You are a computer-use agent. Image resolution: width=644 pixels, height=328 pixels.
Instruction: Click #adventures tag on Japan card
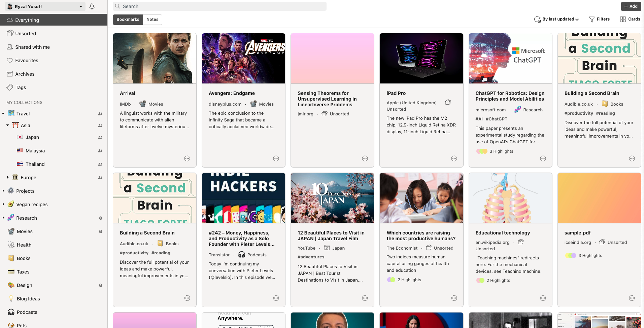311,257
